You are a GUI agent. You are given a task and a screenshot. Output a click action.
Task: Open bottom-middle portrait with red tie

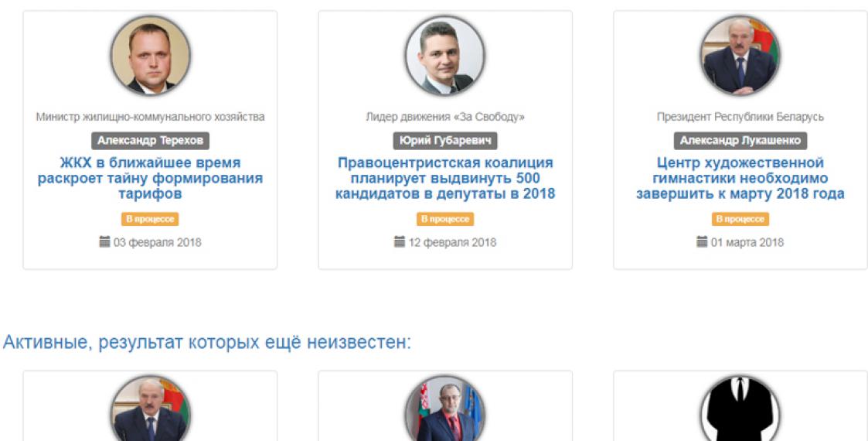(445, 409)
